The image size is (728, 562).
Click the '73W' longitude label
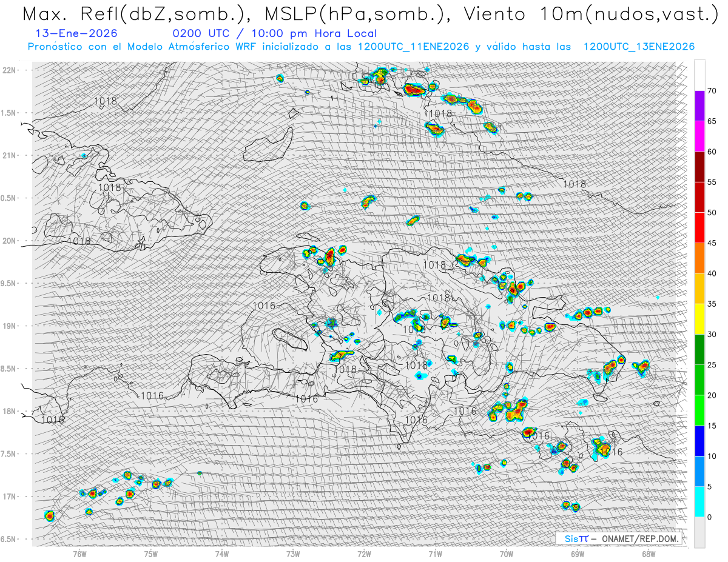[293, 554]
